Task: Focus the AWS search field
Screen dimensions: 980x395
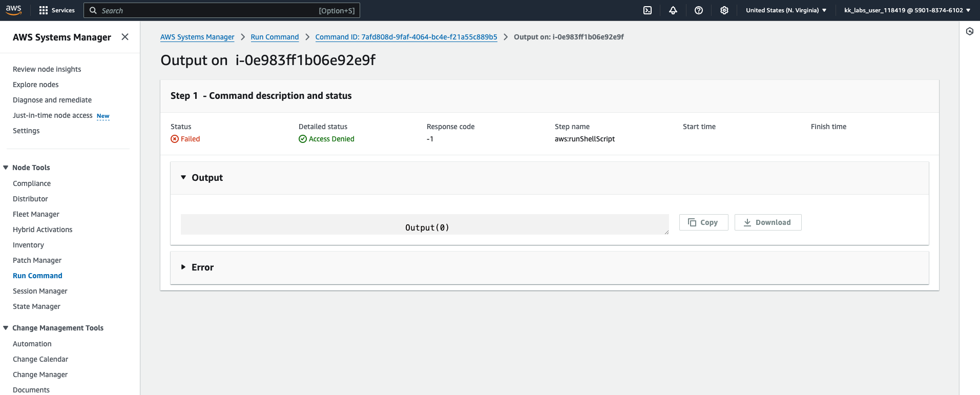Action: [x=222, y=10]
